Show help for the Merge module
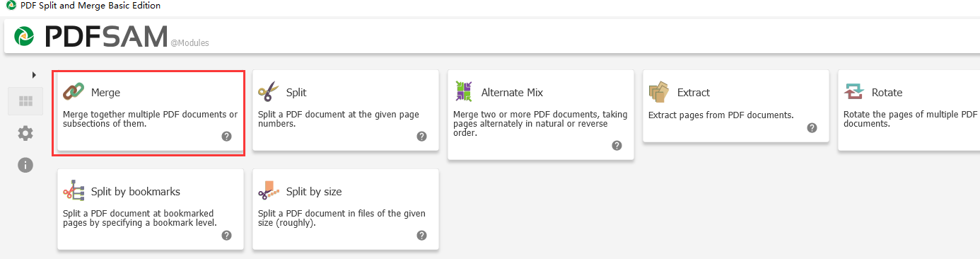Image resolution: width=980 pixels, height=259 pixels. pyautogui.click(x=226, y=137)
